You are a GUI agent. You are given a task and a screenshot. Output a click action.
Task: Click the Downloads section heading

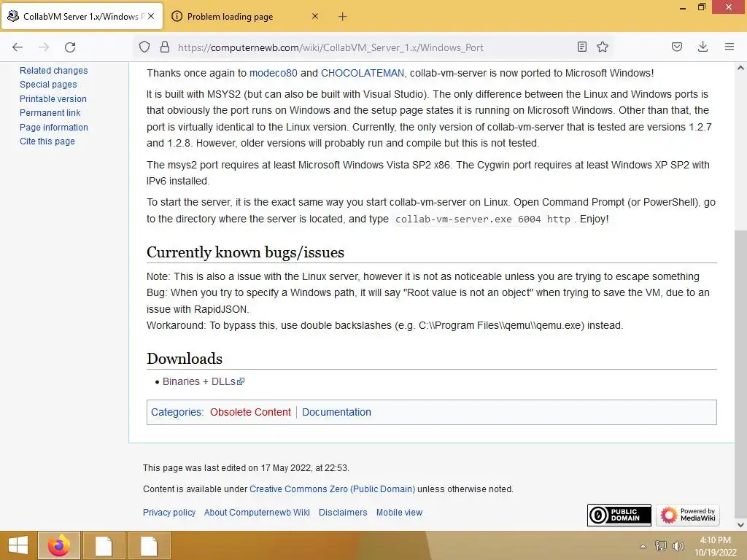coord(185,359)
